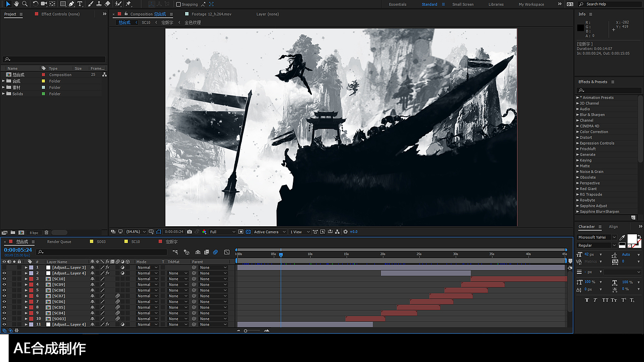Click the take snapshot camera icon
644x362 pixels.
coord(189,232)
